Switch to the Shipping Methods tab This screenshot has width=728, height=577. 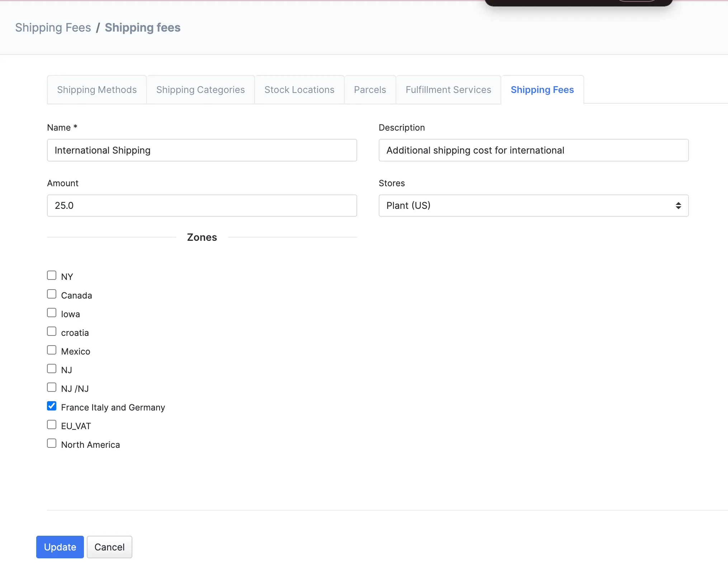coord(97,90)
